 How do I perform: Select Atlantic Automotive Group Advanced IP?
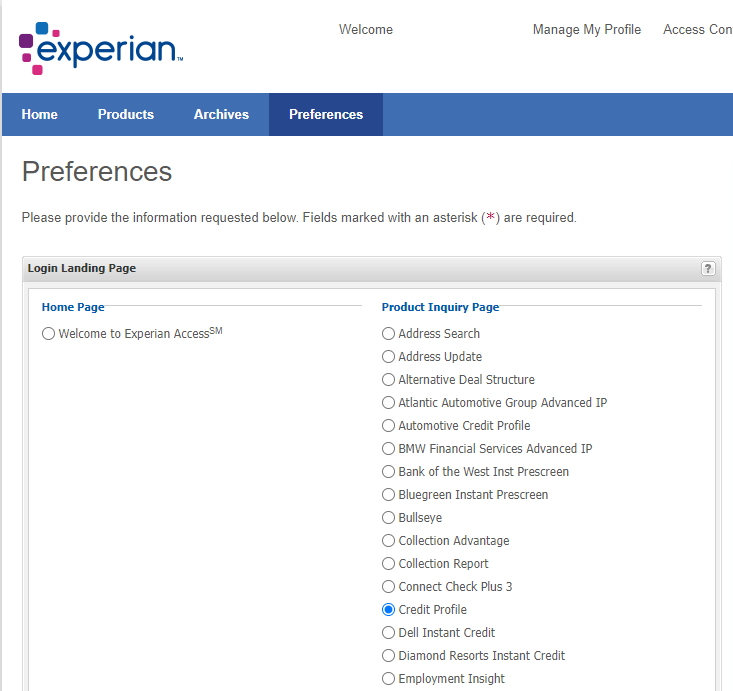pyautogui.click(x=389, y=403)
